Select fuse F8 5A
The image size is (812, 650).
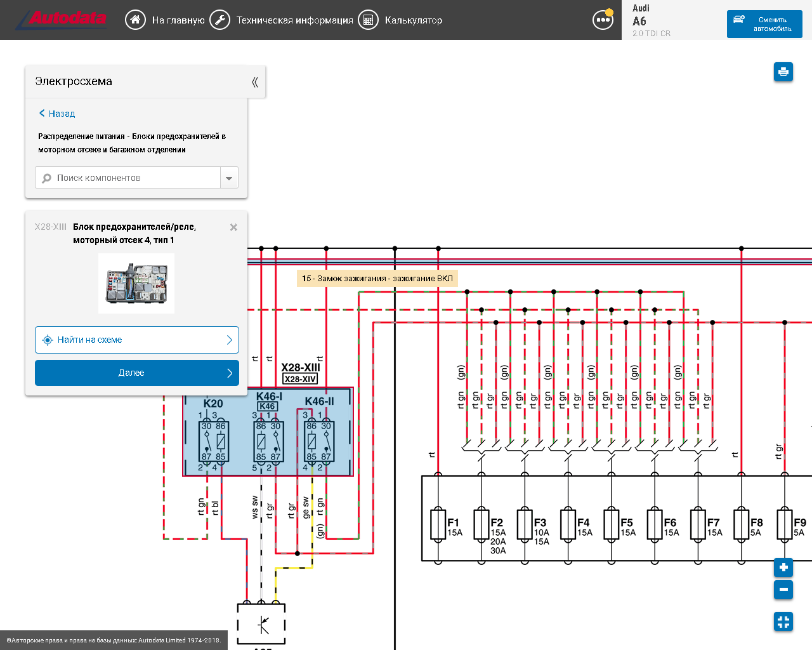[742, 524]
